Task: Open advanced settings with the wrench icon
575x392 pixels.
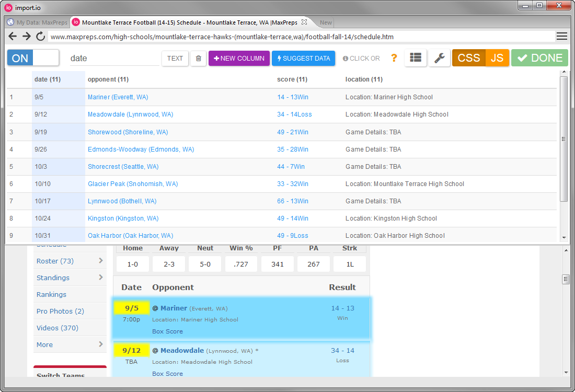Action: 439,58
